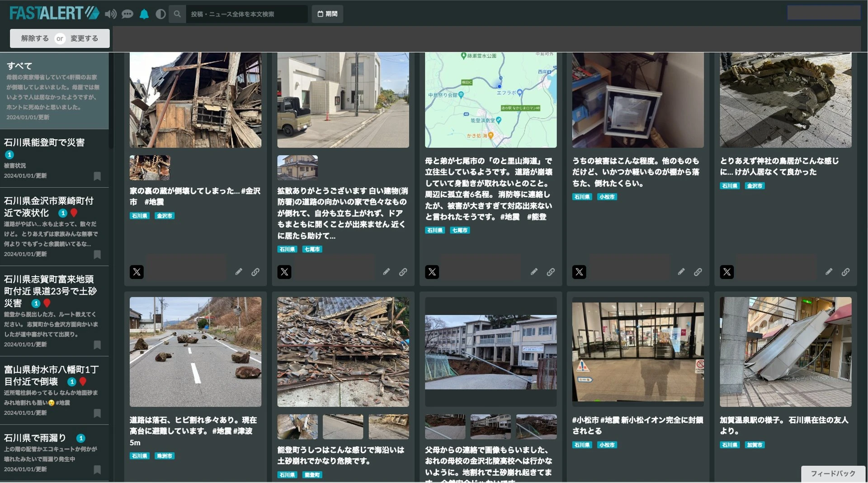The height and width of the screenshot is (483, 868).
Task: Click 解除する button
Action: point(35,38)
